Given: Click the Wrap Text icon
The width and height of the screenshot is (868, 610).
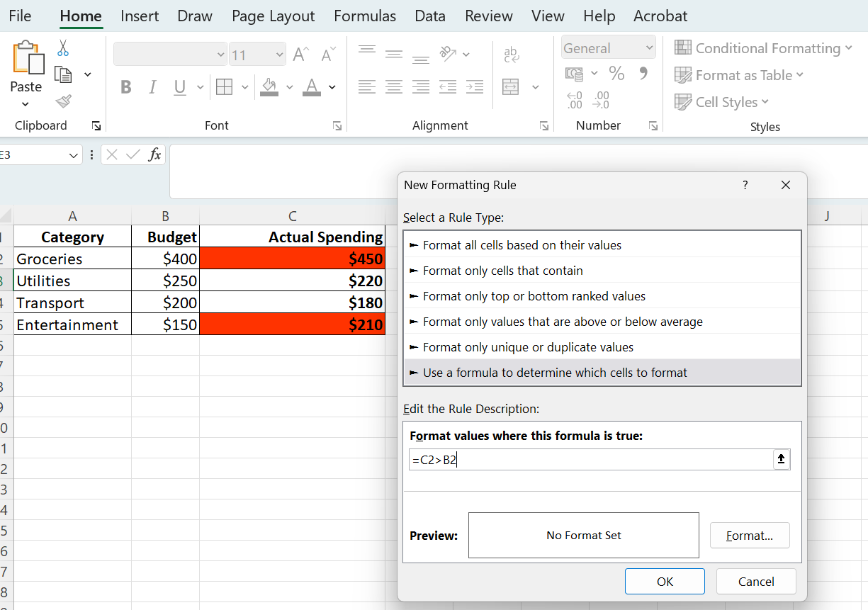Looking at the screenshot, I should pyautogui.click(x=511, y=55).
